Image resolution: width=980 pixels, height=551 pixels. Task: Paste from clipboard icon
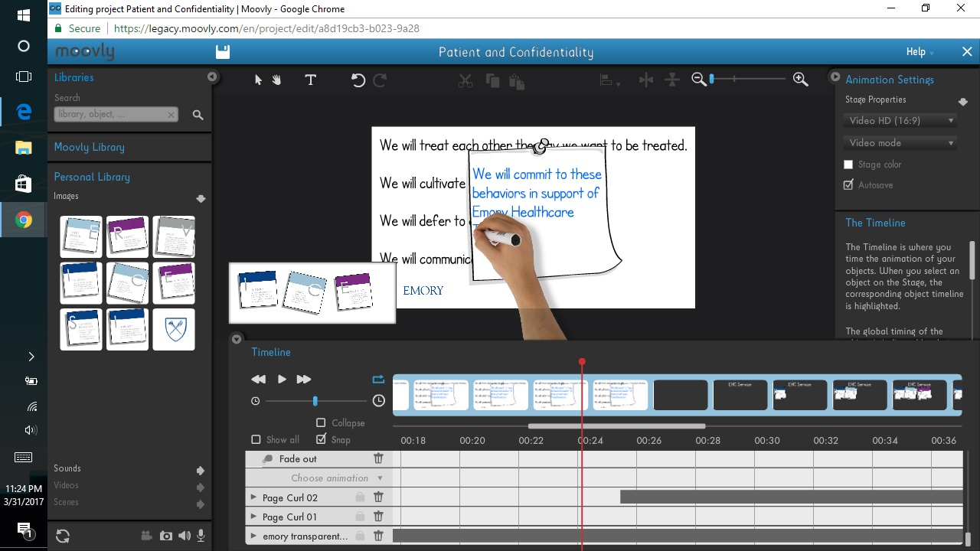tap(516, 80)
